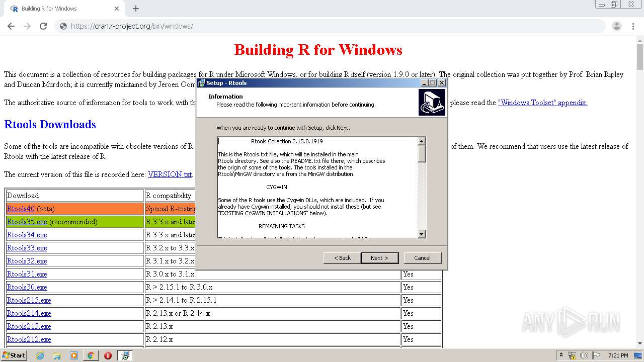Click the taskbar clock 7:21 PM

click(618, 355)
